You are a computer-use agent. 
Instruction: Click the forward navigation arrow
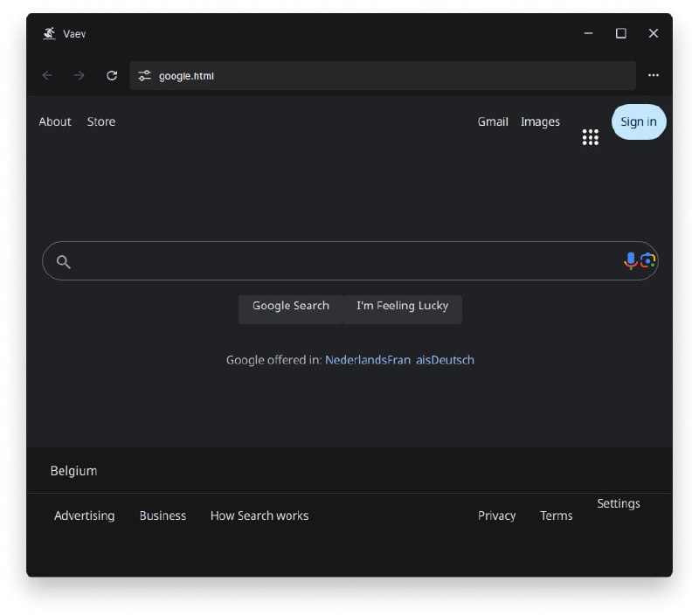[x=80, y=76]
